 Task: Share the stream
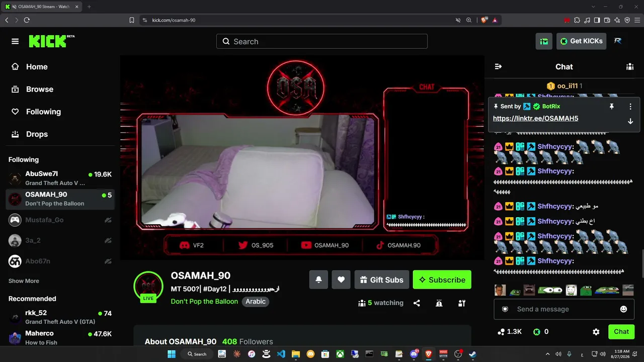coord(417,303)
